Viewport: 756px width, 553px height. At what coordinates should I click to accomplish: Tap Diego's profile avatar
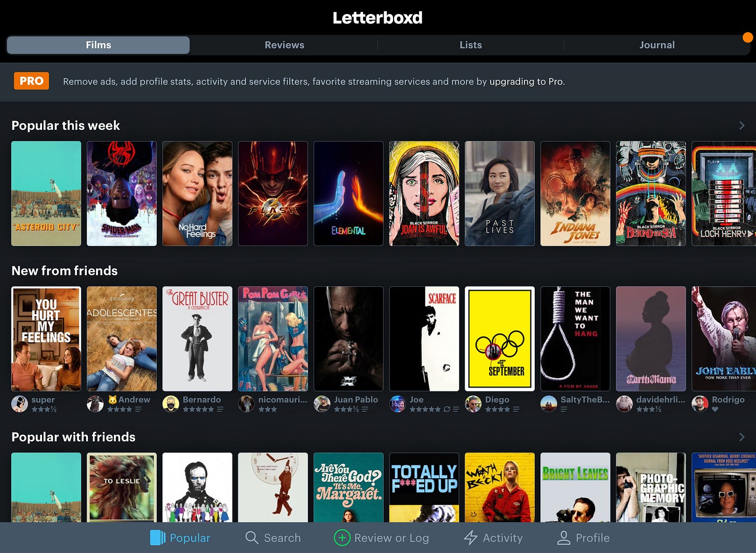click(473, 404)
